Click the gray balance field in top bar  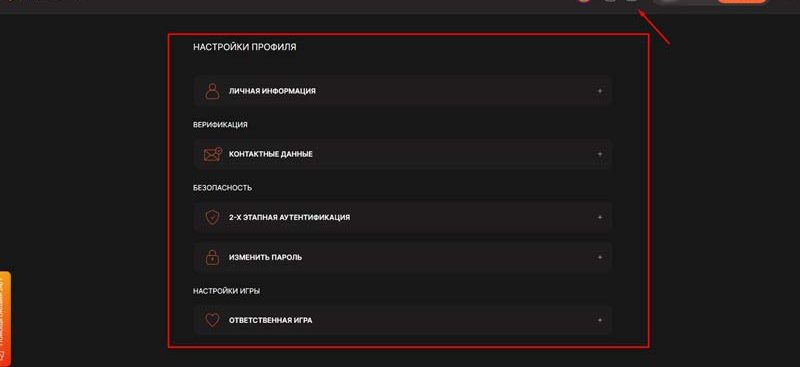coord(684,2)
